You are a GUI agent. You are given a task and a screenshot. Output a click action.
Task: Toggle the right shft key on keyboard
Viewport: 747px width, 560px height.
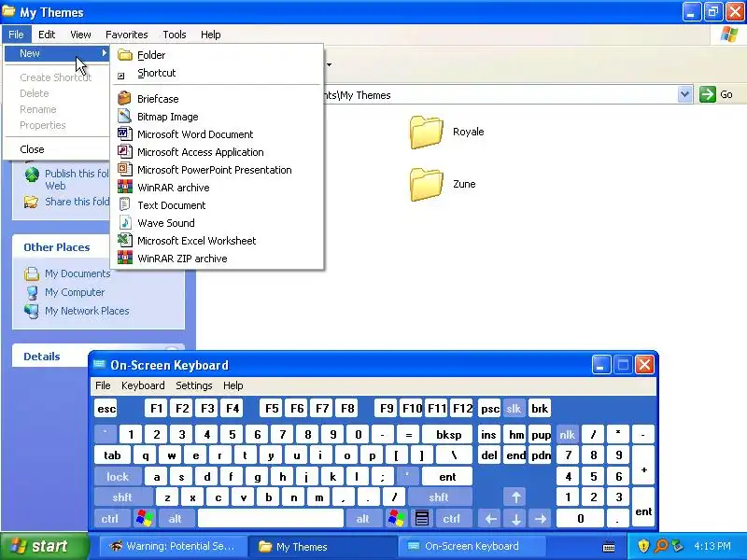439,497
